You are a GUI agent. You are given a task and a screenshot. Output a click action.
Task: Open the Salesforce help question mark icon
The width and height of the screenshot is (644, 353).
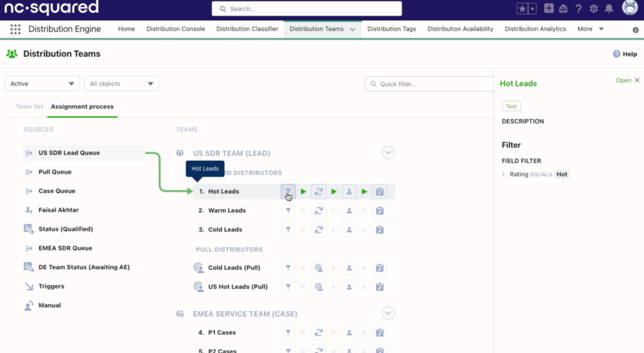pos(579,9)
